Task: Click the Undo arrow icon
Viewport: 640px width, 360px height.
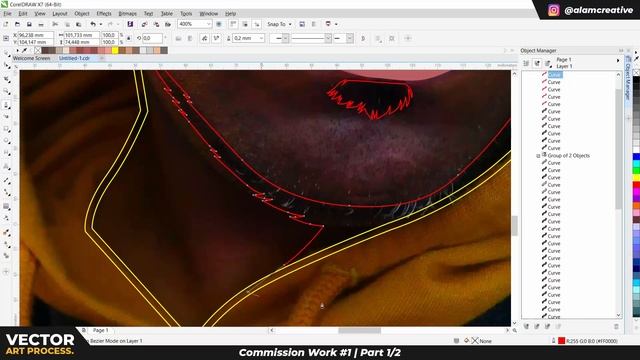Action: pyautogui.click(x=93, y=24)
